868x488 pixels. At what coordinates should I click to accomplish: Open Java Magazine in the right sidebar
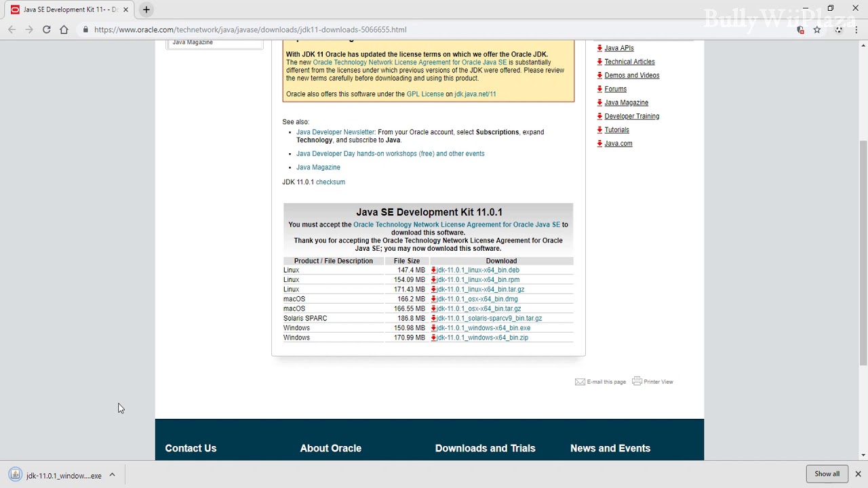coord(626,102)
